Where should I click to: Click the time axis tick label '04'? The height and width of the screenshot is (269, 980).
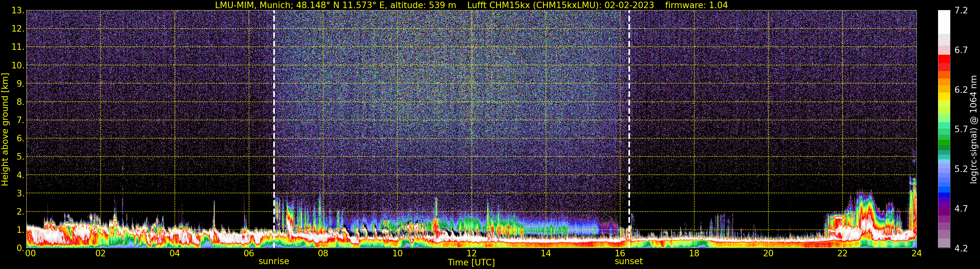175,253
